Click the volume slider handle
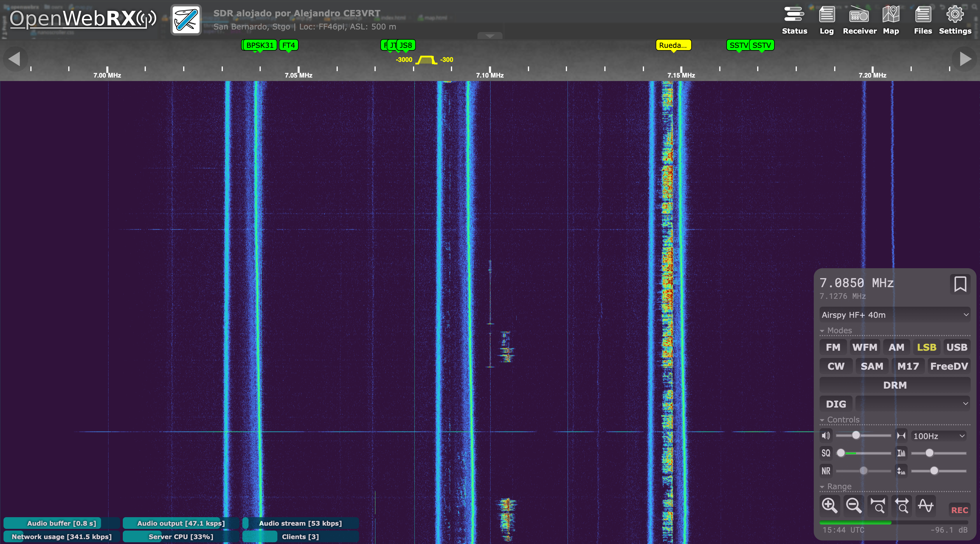This screenshot has height=544, width=980. (x=855, y=435)
